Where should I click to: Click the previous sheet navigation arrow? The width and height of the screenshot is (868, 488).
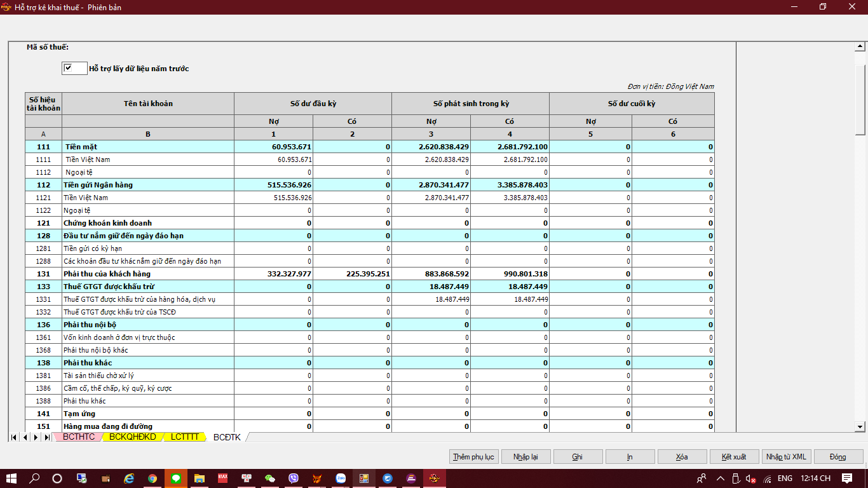click(25, 437)
